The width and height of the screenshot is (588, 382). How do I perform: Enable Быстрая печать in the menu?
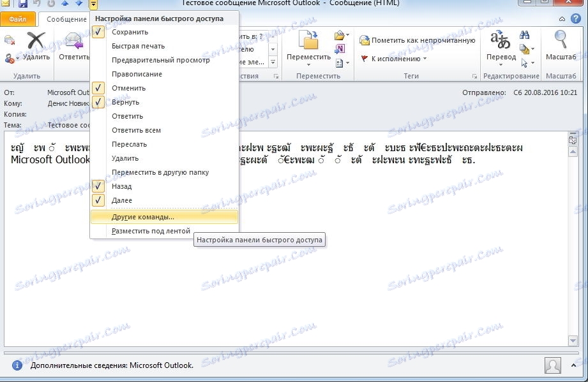coord(164,46)
